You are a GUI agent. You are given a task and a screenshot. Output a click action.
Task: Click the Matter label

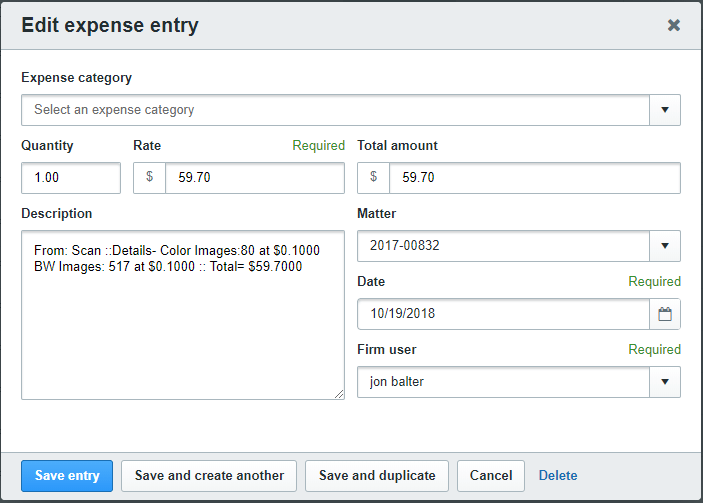point(377,213)
